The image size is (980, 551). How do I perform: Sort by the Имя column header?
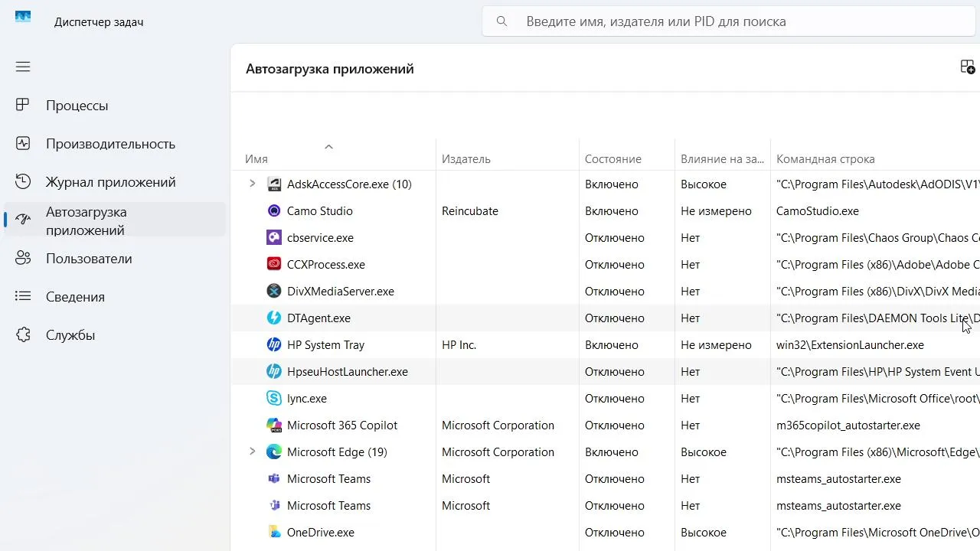click(256, 159)
